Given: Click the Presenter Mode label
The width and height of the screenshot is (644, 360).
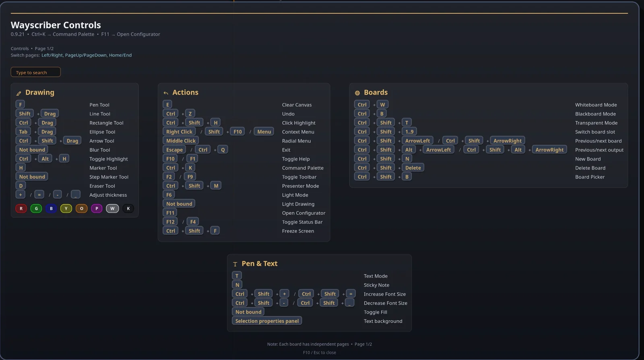Looking at the screenshot, I should (x=300, y=186).
